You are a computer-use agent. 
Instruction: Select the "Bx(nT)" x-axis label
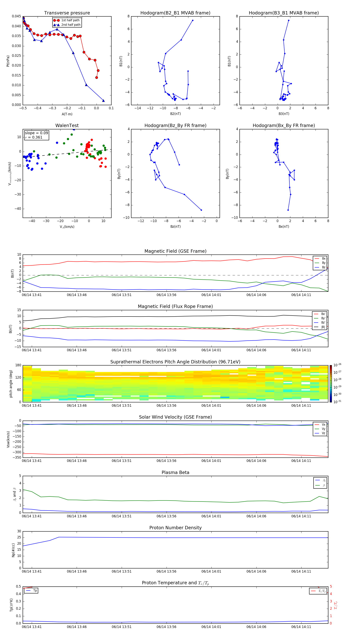284,227
